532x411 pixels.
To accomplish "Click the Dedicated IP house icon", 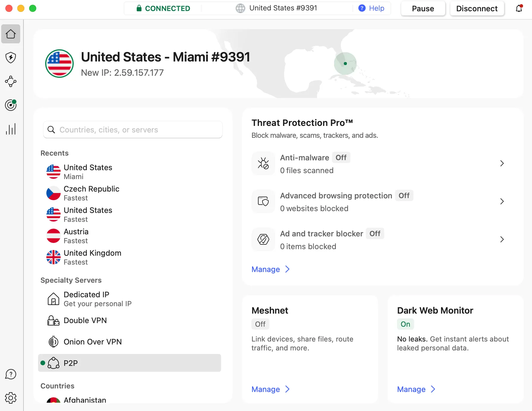I will point(53,299).
